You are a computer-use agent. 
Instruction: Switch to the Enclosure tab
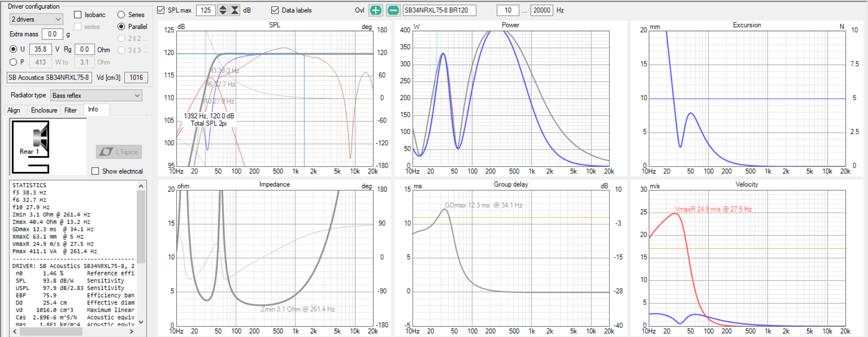44,110
